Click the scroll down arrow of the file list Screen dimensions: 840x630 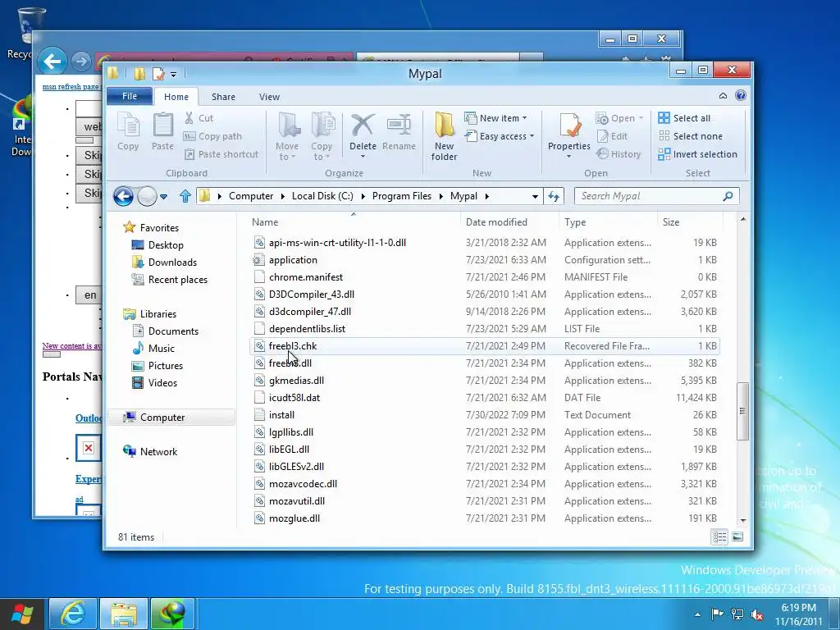tap(742, 520)
